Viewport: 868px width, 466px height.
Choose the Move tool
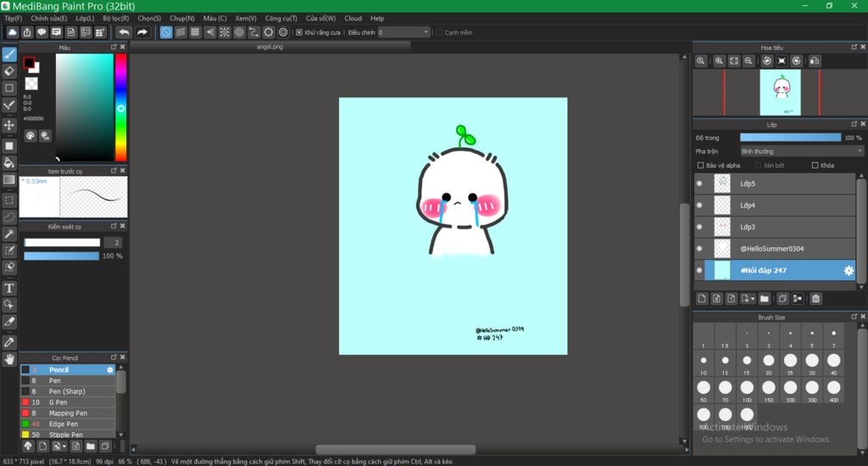pyautogui.click(x=8, y=125)
